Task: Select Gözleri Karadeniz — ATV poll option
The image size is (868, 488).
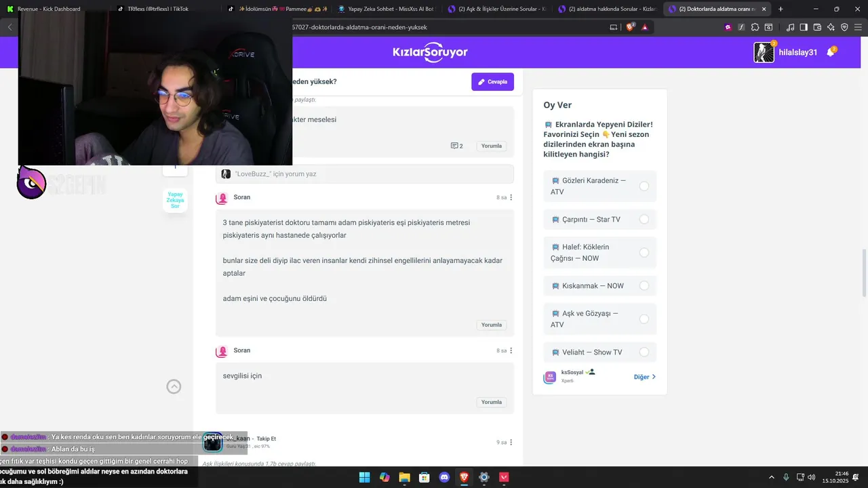Action: pyautogui.click(x=600, y=186)
